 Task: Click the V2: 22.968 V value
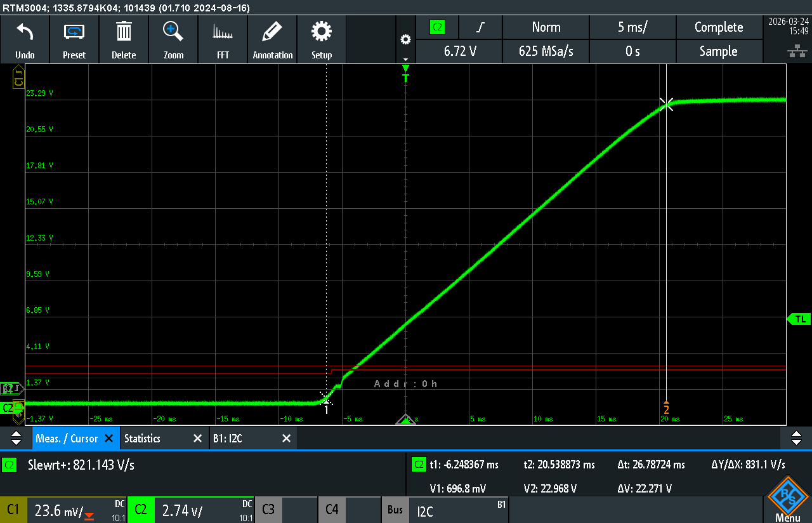coord(550,488)
